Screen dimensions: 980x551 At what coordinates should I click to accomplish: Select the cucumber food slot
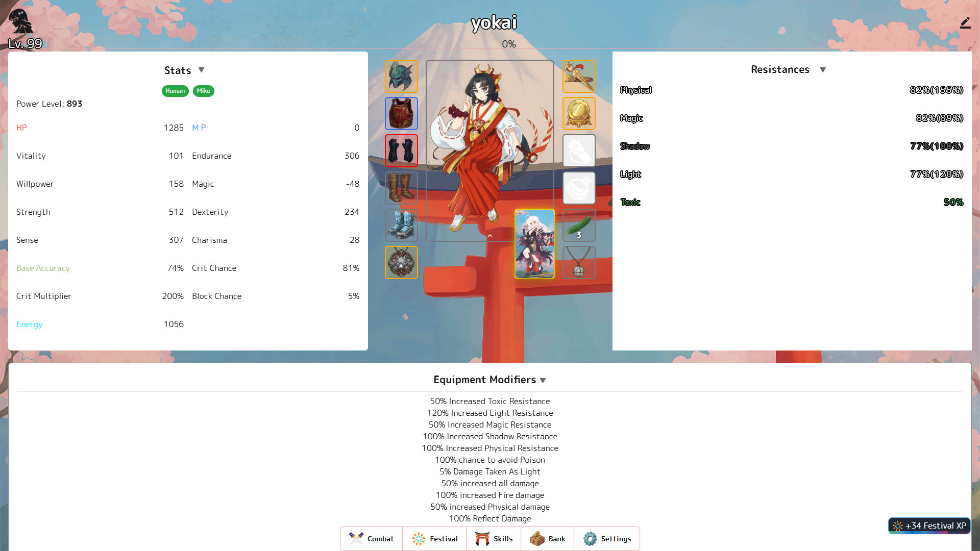pos(579,226)
